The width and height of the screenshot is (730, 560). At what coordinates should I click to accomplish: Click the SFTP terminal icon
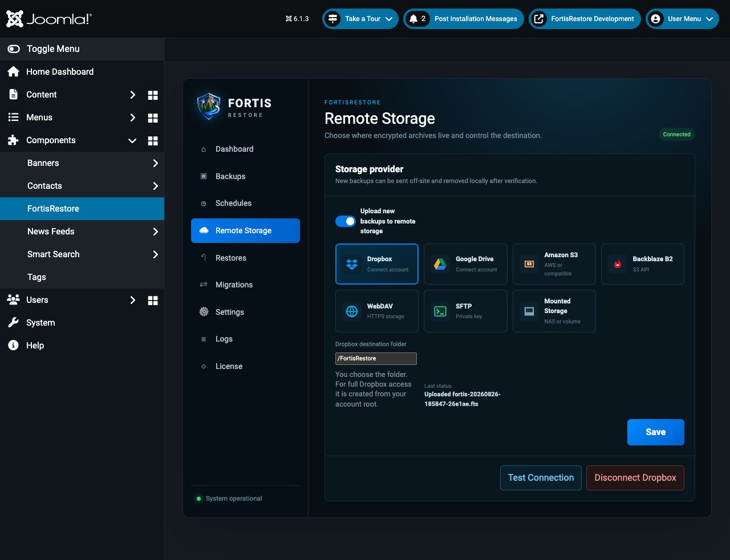pyautogui.click(x=440, y=311)
